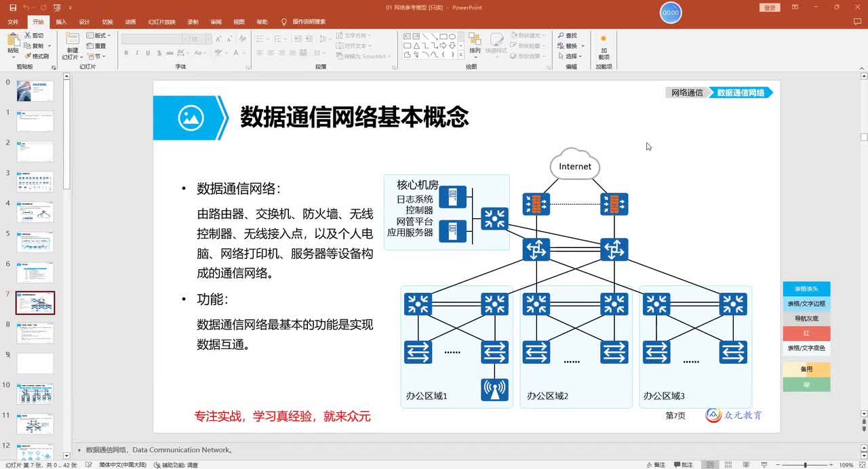The image size is (868, 469).
Task: Open the 视图 ribbon tab
Action: point(239,22)
